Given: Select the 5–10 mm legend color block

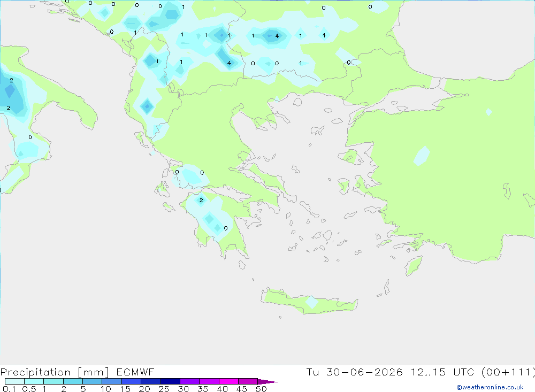Looking at the screenshot, I should coord(92,381).
